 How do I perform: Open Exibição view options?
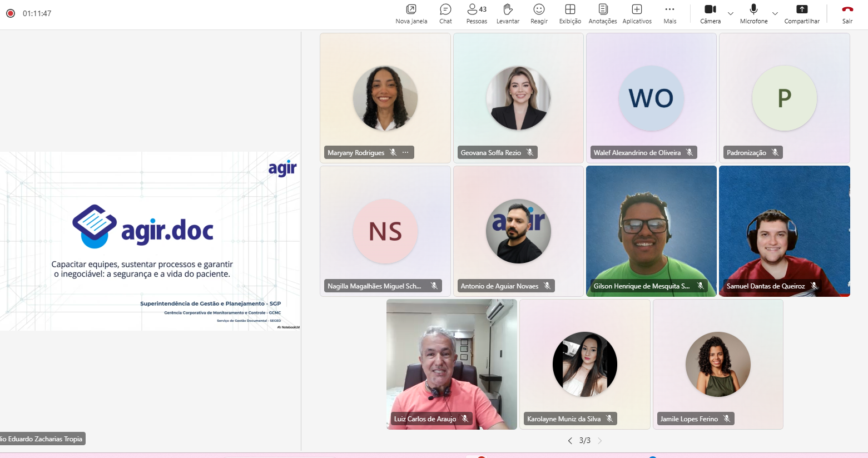pyautogui.click(x=570, y=14)
